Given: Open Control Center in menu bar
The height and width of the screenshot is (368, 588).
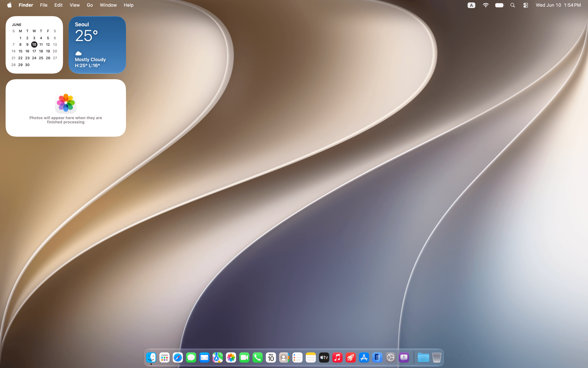Looking at the screenshot, I should tap(526, 5).
